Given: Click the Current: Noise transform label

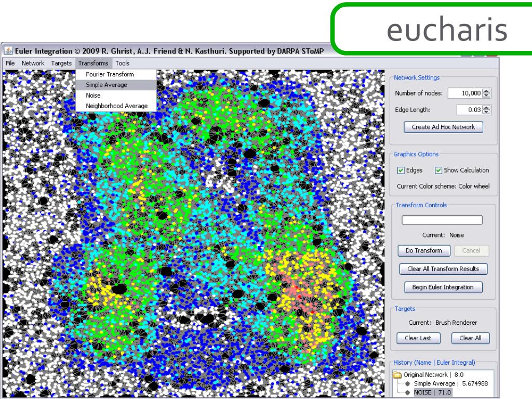Looking at the screenshot, I should (x=443, y=235).
